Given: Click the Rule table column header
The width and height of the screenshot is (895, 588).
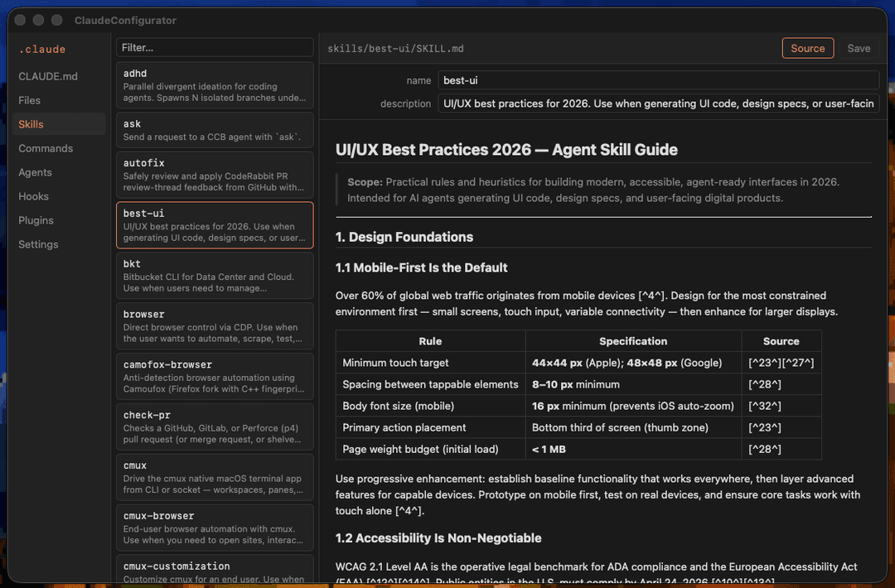Looking at the screenshot, I should coord(430,341).
